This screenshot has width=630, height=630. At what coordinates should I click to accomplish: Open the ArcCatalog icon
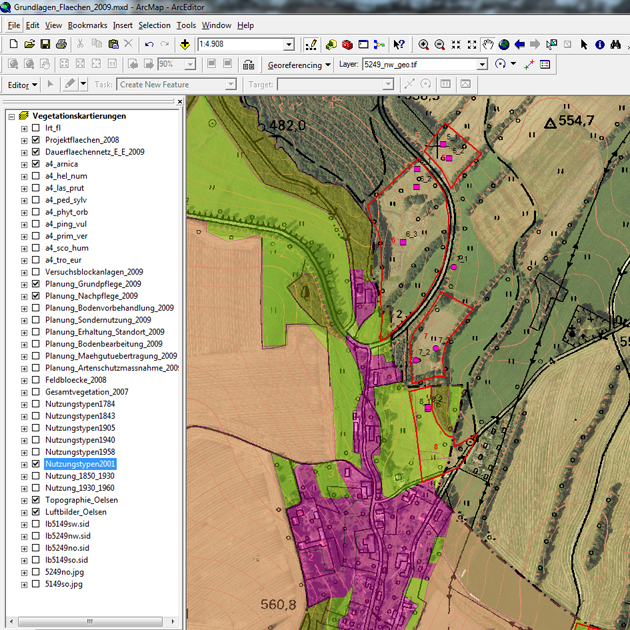point(331,44)
